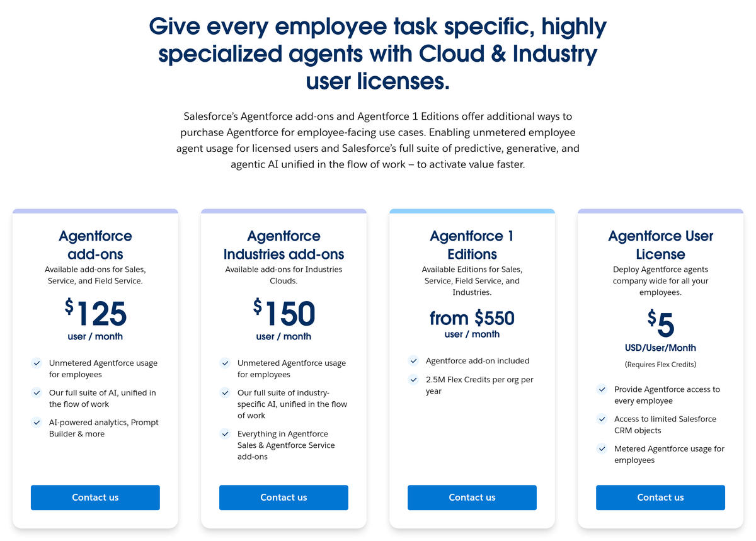Click Contact us under Agentforce 1 Editions
Viewport: 756px width, 541px height.
(x=472, y=498)
